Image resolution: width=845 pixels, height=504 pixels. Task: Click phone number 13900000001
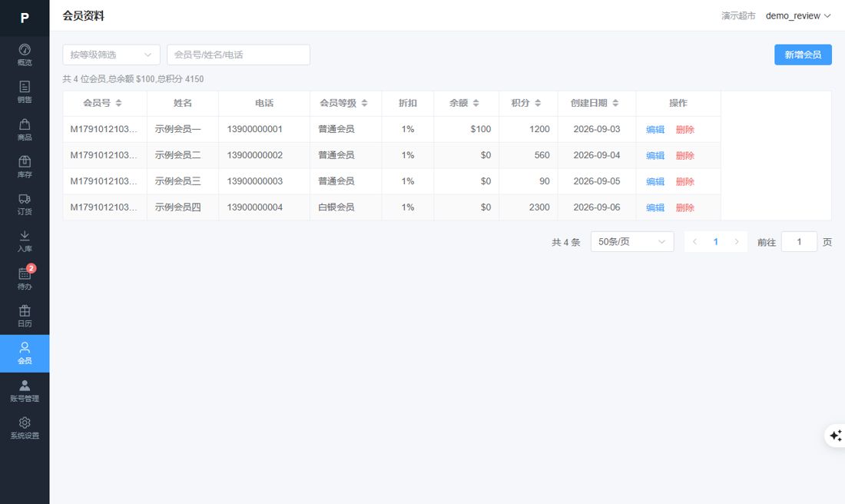pos(255,129)
